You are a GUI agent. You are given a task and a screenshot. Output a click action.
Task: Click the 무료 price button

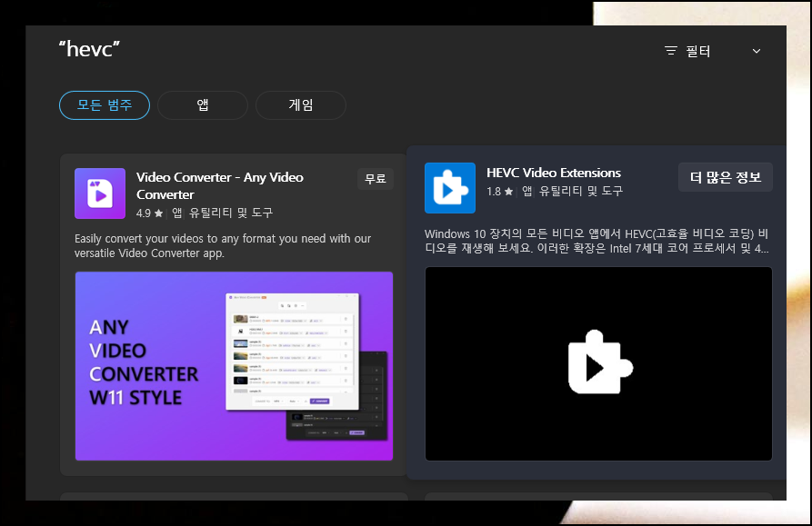click(x=376, y=179)
